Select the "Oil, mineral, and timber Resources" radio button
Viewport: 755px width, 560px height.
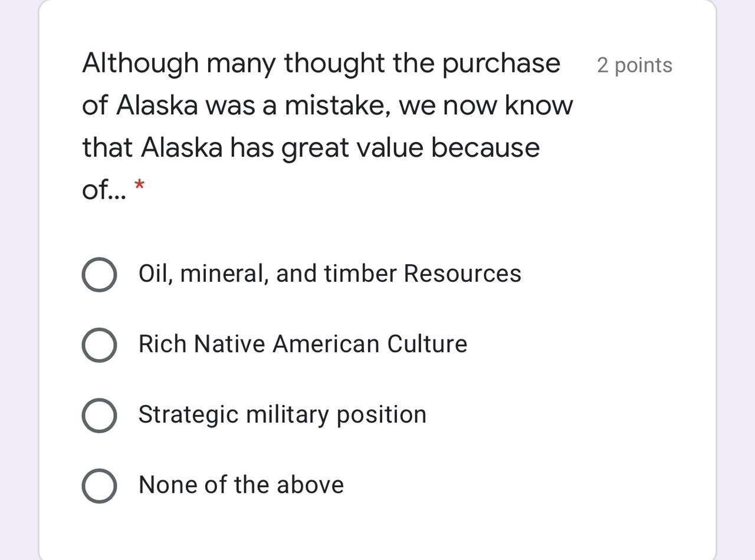pyautogui.click(x=99, y=275)
